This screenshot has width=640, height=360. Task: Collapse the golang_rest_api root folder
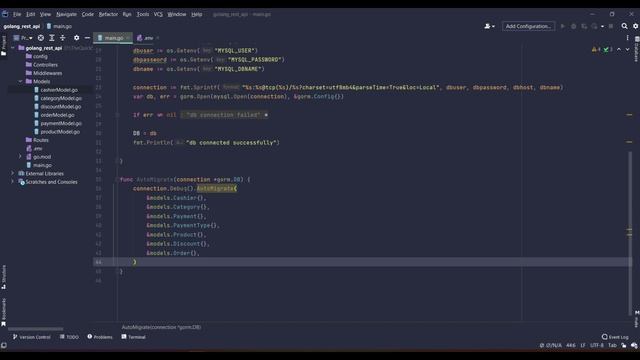coord(13,48)
